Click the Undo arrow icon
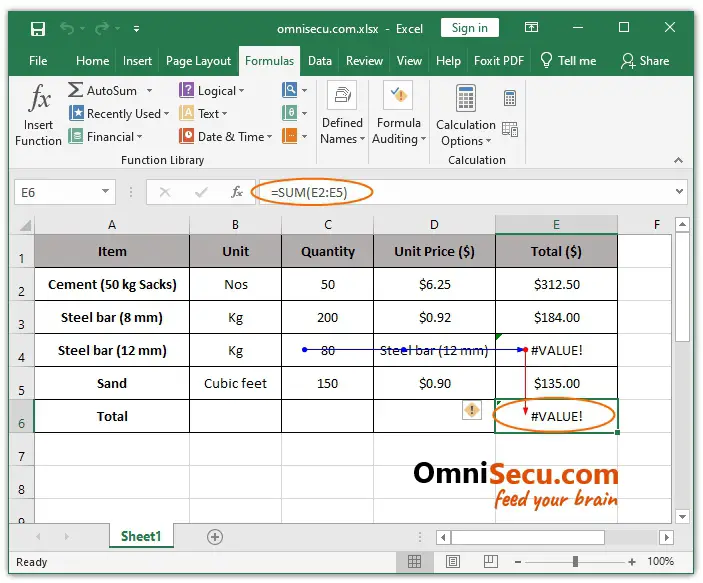This screenshot has height=583, width=703. [x=67, y=29]
